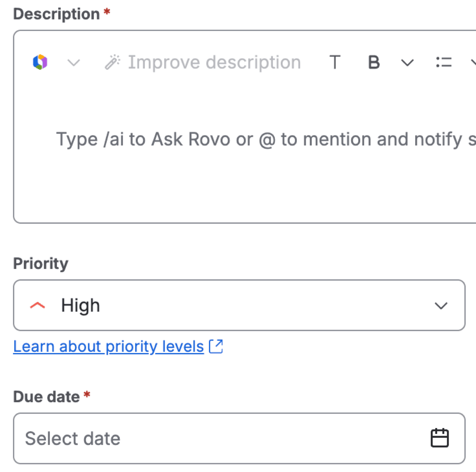Click Improve description button
This screenshot has height=472, width=476.
click(203, 62)
